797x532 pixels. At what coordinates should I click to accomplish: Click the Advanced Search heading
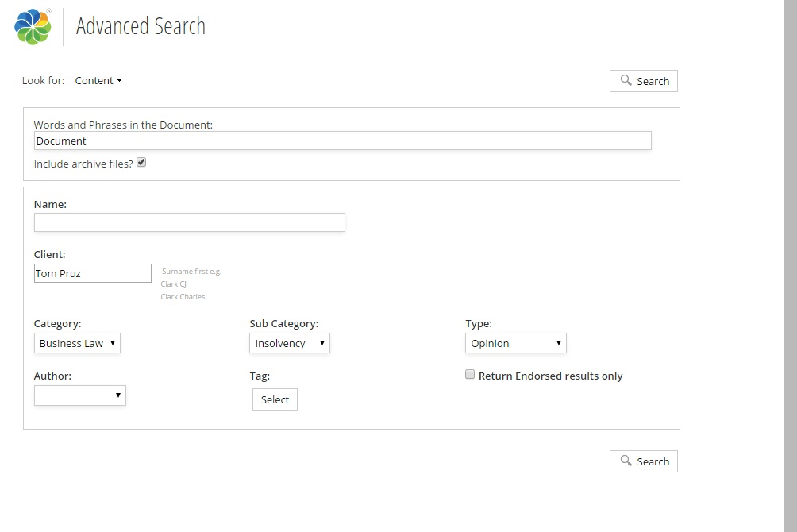[141, 26]
